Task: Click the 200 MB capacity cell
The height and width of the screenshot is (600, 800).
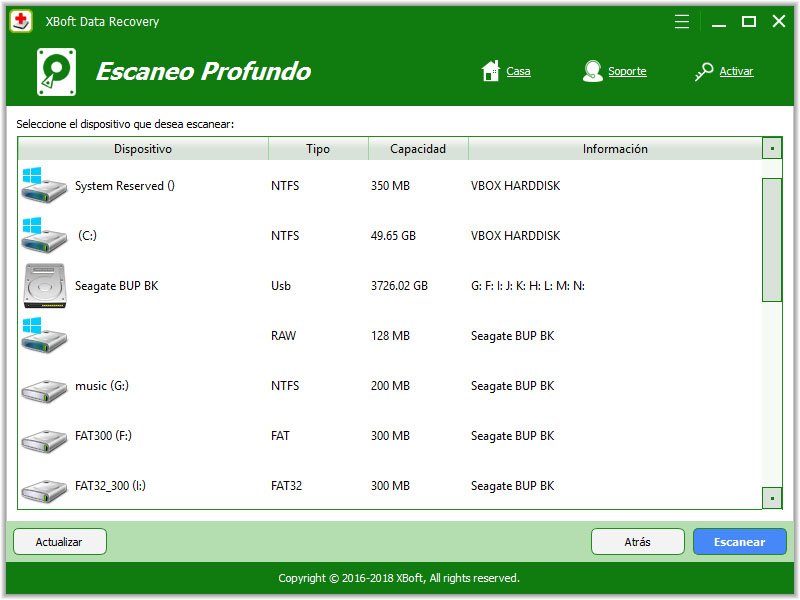Action: click(x=390, y=386)
